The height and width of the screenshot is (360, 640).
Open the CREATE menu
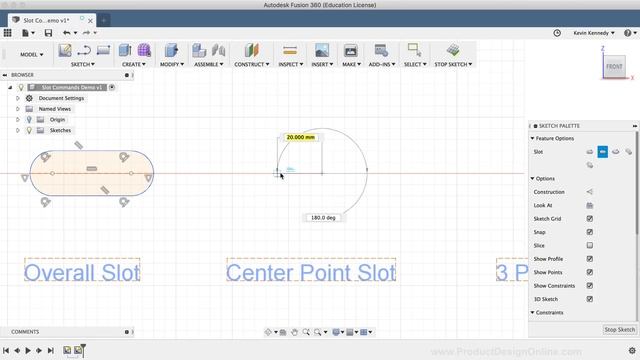[133, 64]
